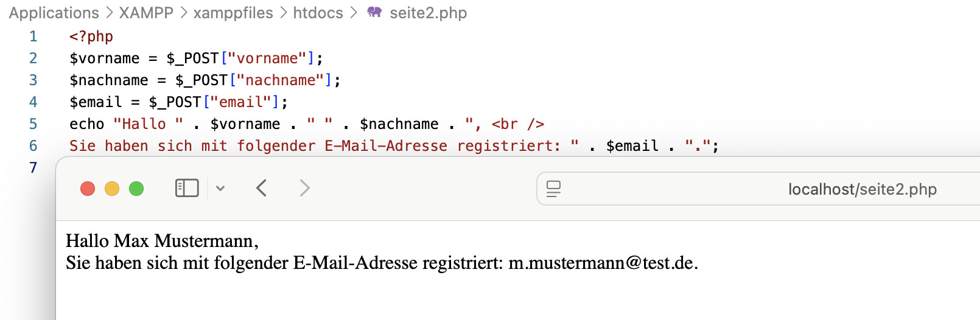Click the PHP elephant file icon
The height and width of the screenshot is (320, 980).
coord(374,12)
